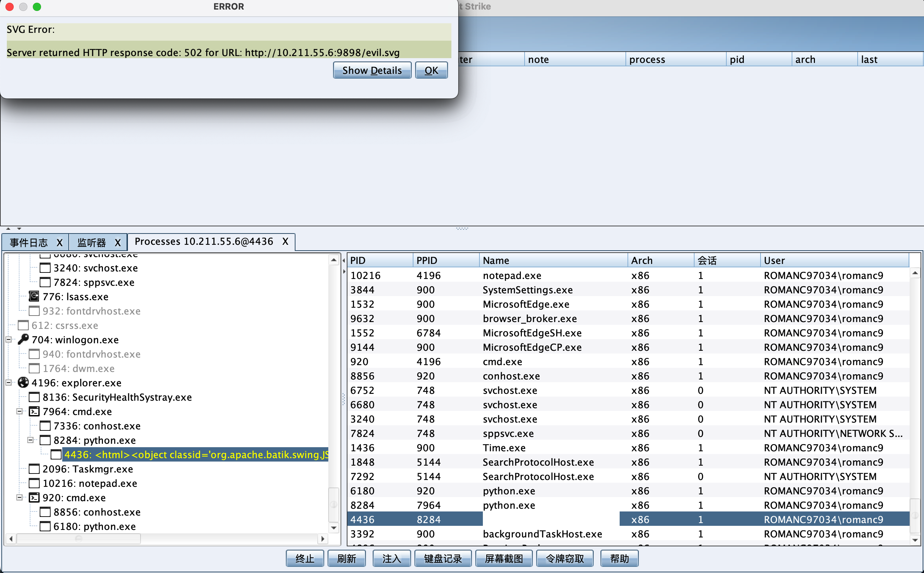Screen dimensions: 924x573
Task: Select the python.exe table row PID 6180
Action: point(628,491)
